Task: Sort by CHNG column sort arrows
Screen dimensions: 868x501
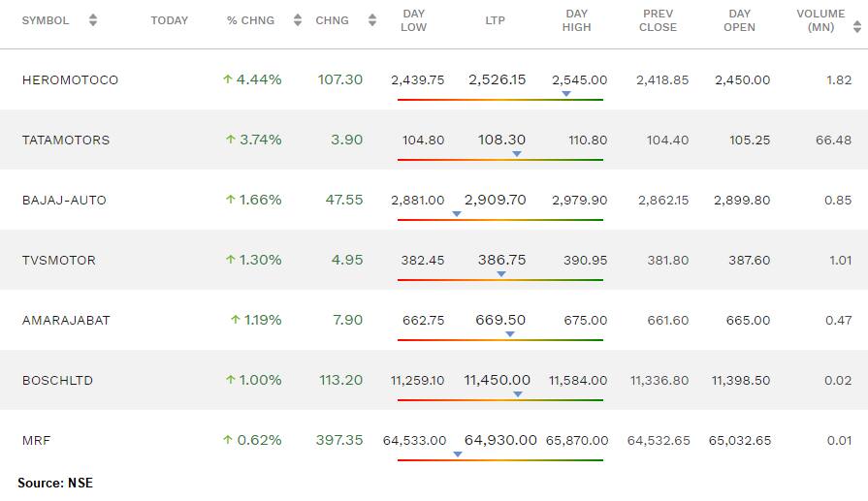Action: point(372,20)
